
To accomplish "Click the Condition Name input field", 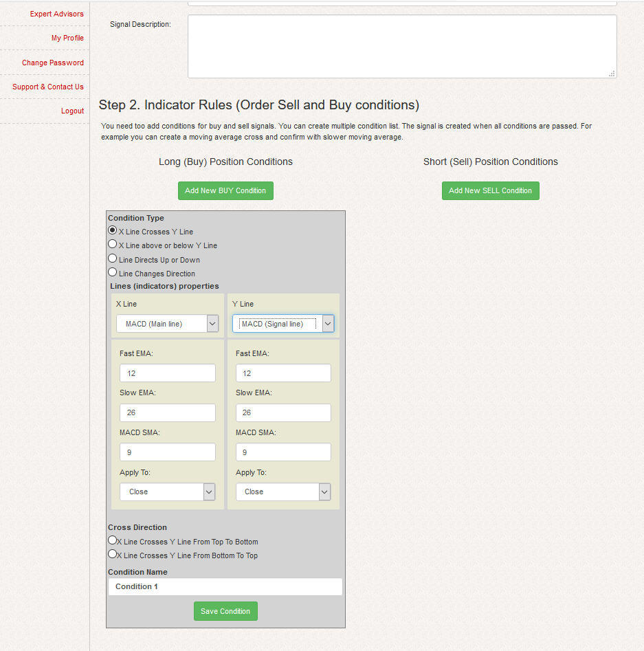I will (x=225, y=586).
